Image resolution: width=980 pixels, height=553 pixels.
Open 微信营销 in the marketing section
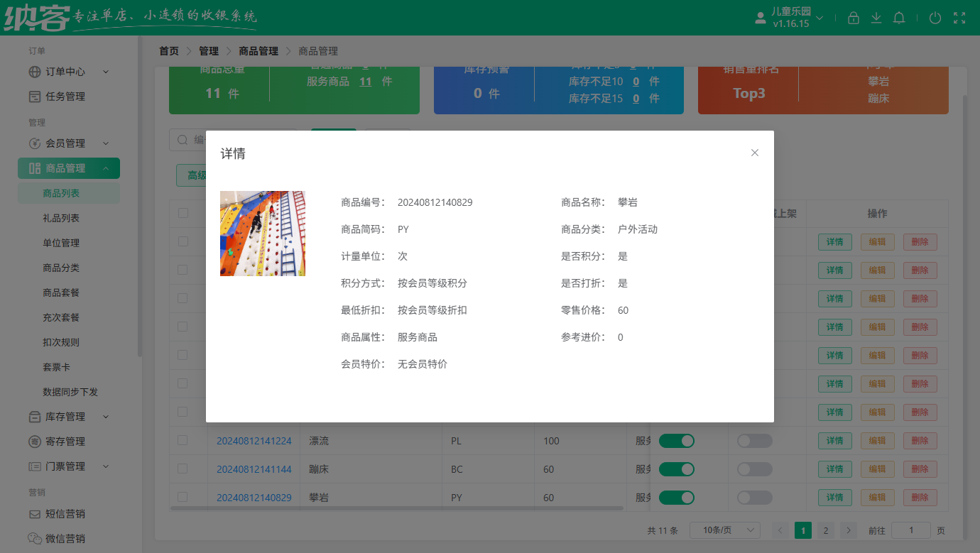click(x=65, y=538)
